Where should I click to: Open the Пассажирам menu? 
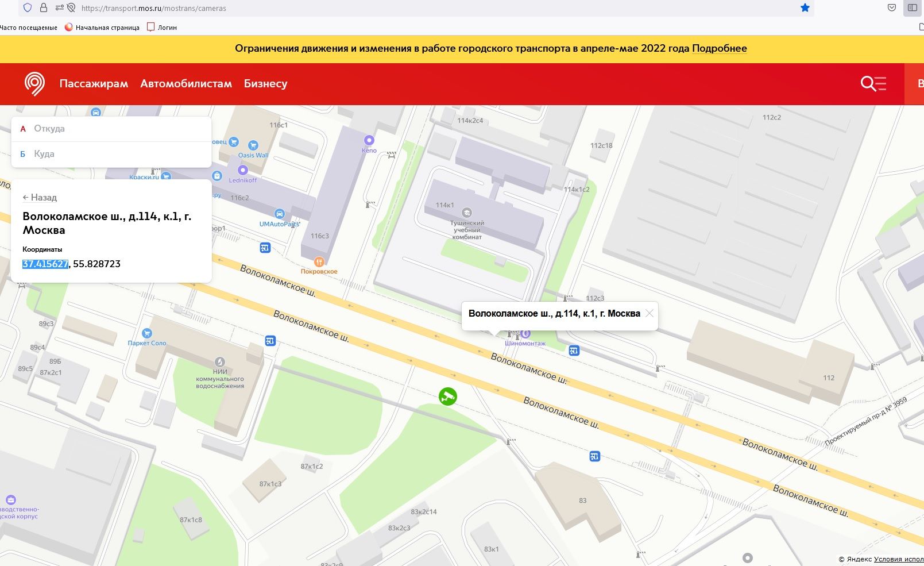(94, 84)
